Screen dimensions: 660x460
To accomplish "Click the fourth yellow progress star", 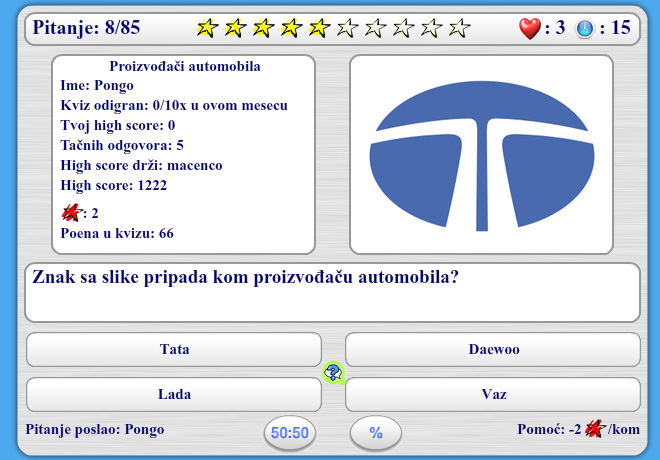I will point(291,28).
